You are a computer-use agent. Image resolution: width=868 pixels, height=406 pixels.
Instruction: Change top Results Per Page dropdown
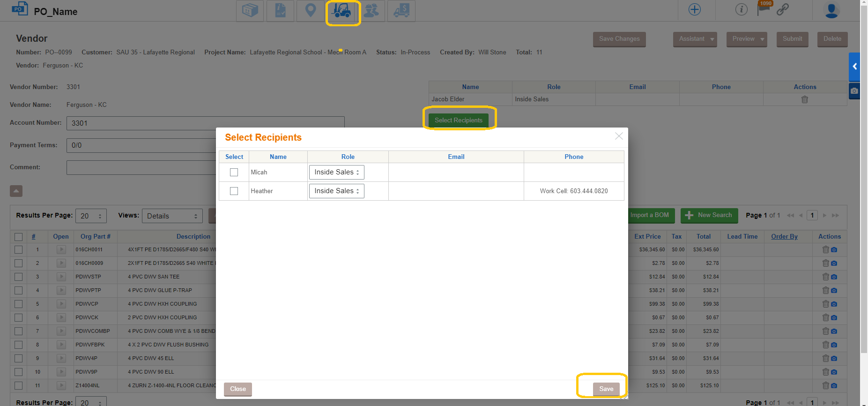coord(91,216)
